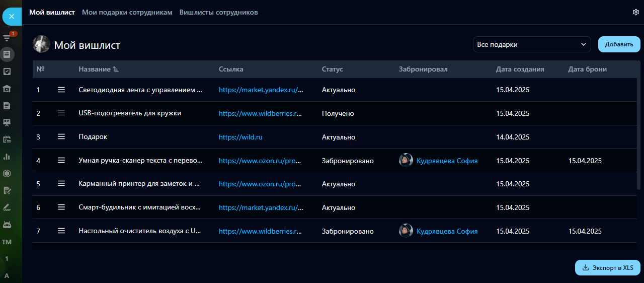Viewport: 644px width, 283px height.
Task: Click the hexagon icon in the sidebar
Action: point(7,174)
